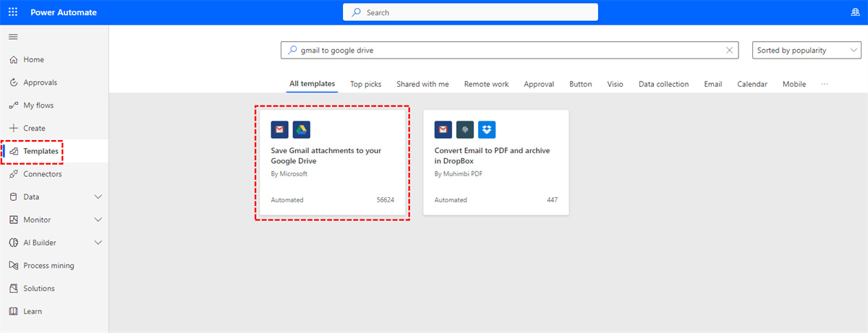The width and height of the screenshot is (868, 333).
Task: Expand the Monitor section chevron
Action: tap(98, 220)
